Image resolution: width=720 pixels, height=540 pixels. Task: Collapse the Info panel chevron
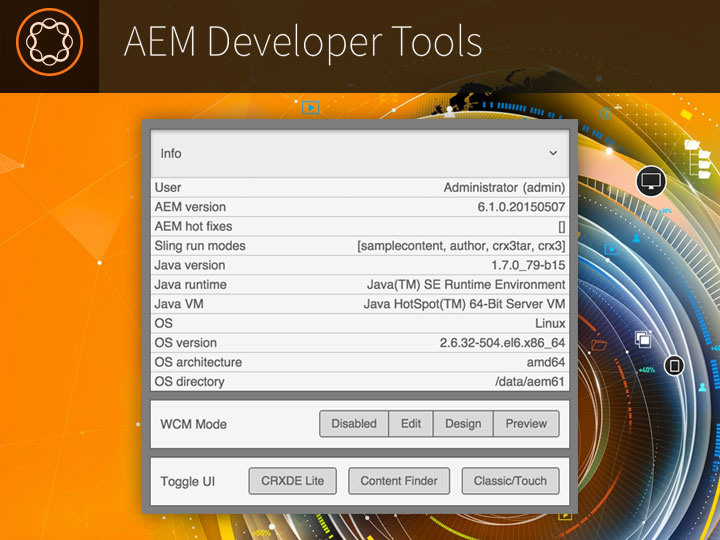pyautogui.click(x=553, y=153)
